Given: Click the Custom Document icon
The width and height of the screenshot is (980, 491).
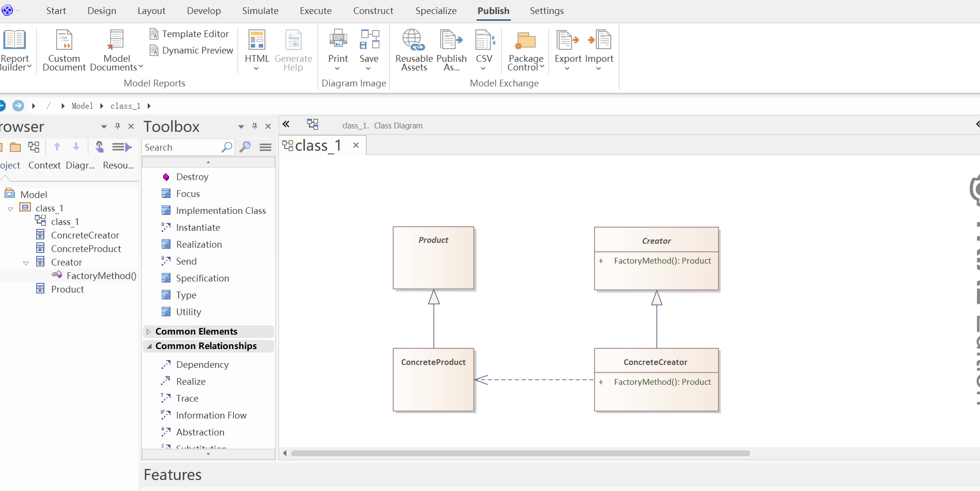Looking at the screenshot, I should click(x=64, y=41).
